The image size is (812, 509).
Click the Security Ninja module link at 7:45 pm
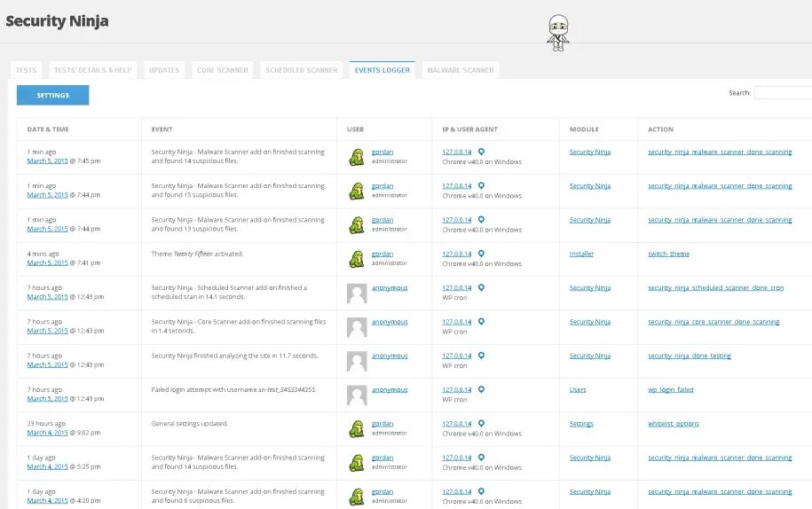point(590,152)
